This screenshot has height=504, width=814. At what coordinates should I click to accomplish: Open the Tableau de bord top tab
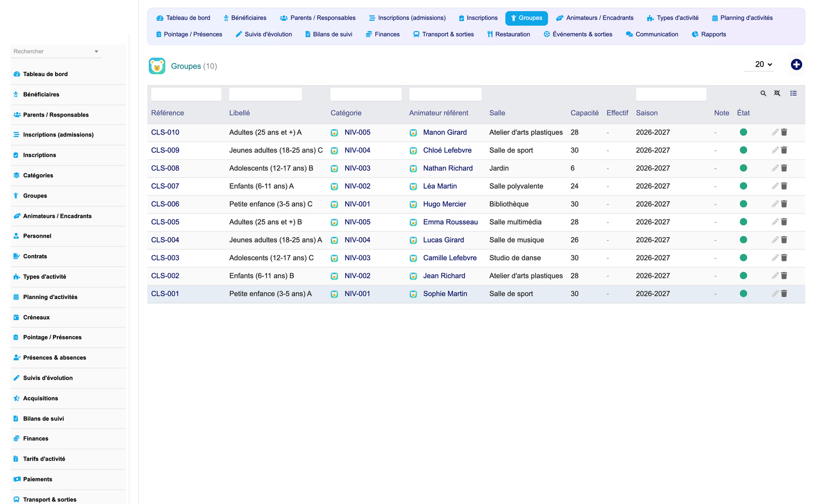click(183, 18)
